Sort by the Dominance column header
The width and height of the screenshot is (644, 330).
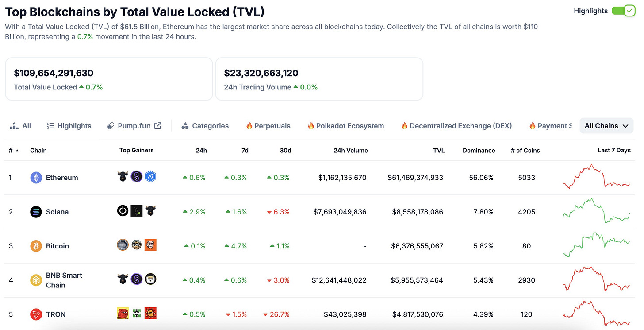pos(479,151)
